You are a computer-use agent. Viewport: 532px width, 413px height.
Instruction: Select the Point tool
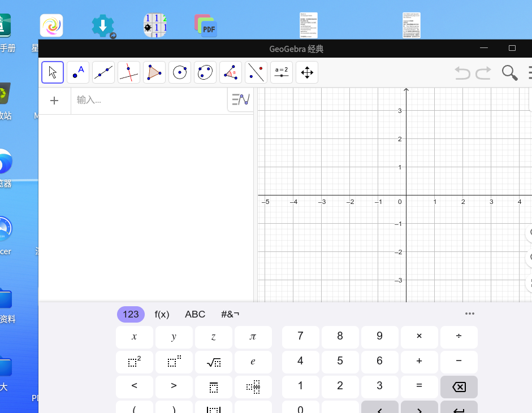[x=78, y=72]
